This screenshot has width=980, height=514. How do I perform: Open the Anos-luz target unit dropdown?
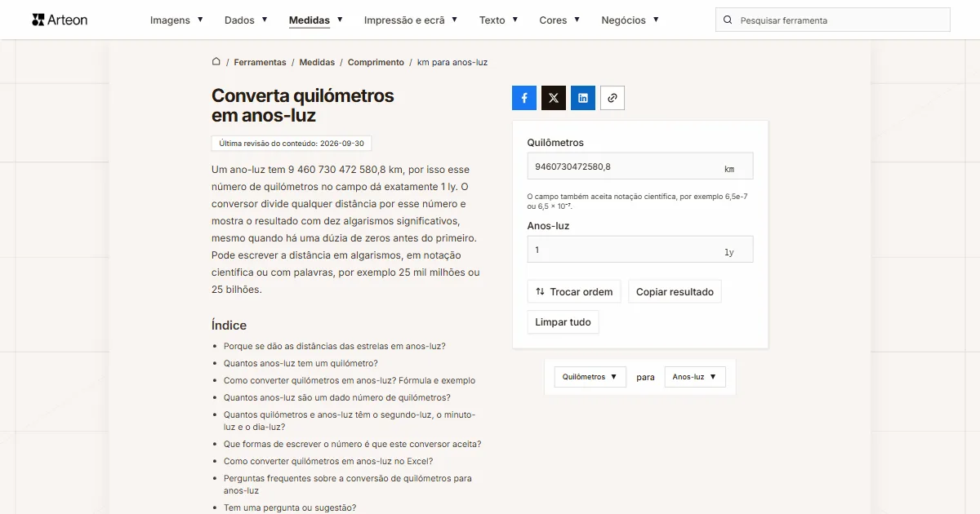[695, 377]
